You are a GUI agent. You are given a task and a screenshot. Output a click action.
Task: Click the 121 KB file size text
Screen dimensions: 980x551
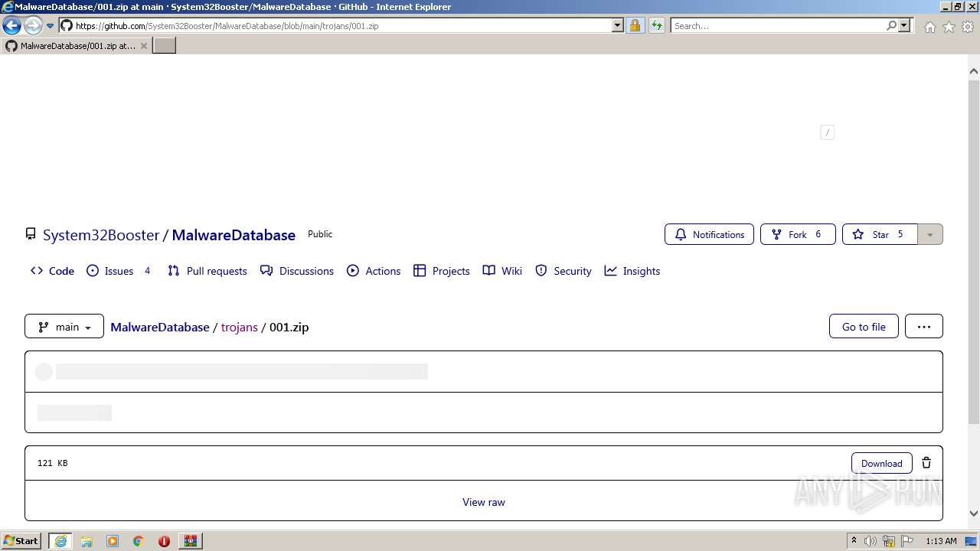click(x=53, y=463)
